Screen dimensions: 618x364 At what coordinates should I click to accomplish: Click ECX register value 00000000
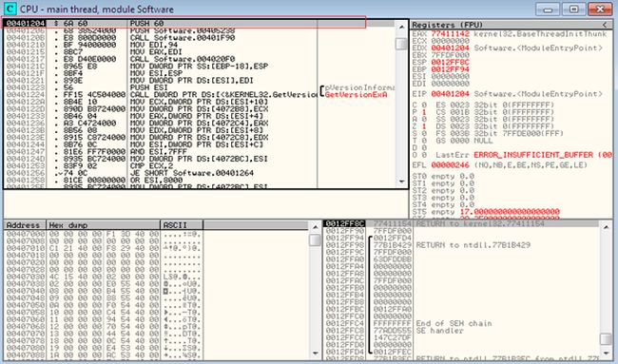click(x=450, y=41)
